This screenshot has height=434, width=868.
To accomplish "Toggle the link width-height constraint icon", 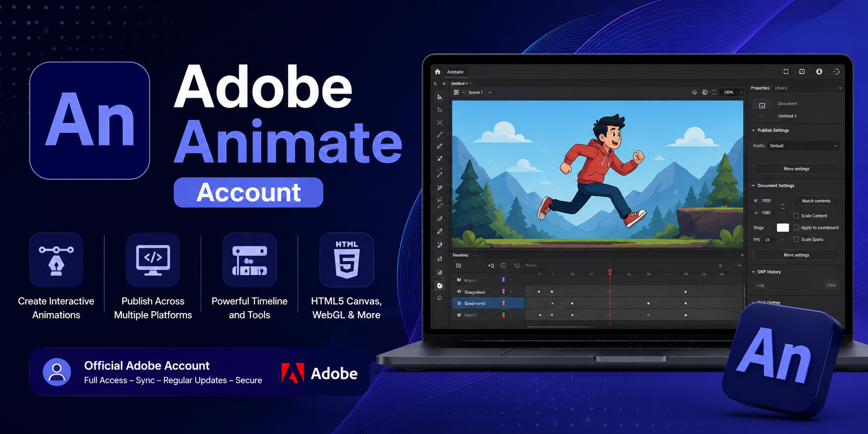I will click(x=783, y=206).
